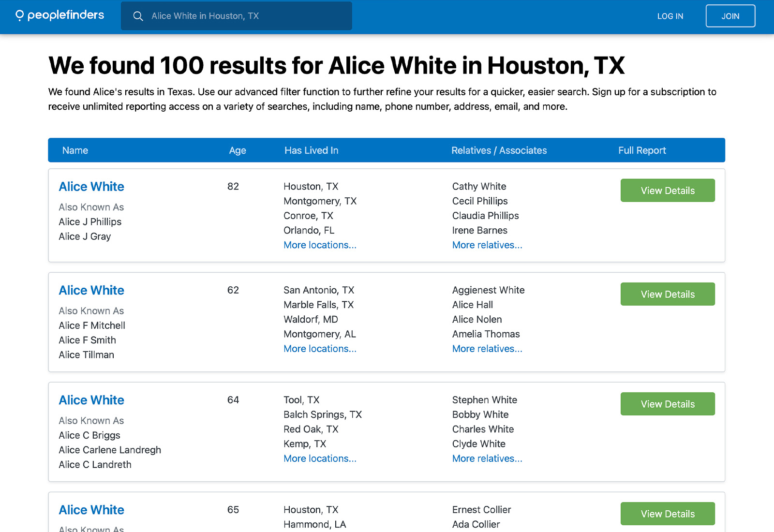Image resolution: width=774 pixels, height=532 pixels.
Task: Select location Waldorf, MD
Action: click(311, 320)
